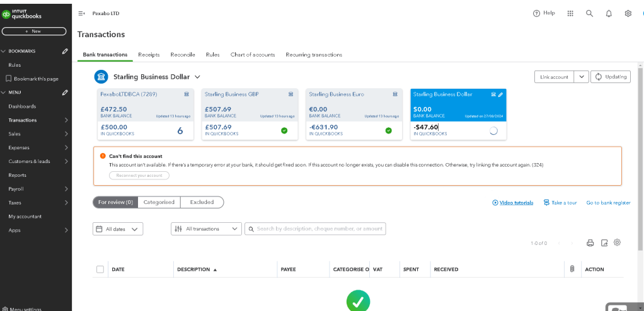Open Video tutorials link
Viewport: 644px width, 311px height.
[x=512, y=203]
